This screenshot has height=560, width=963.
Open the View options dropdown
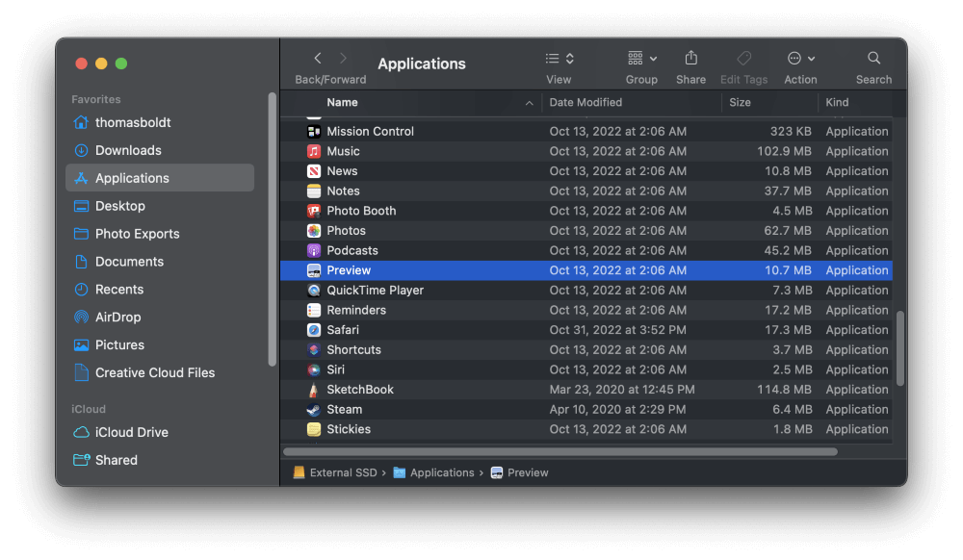[x=558, y=58]
